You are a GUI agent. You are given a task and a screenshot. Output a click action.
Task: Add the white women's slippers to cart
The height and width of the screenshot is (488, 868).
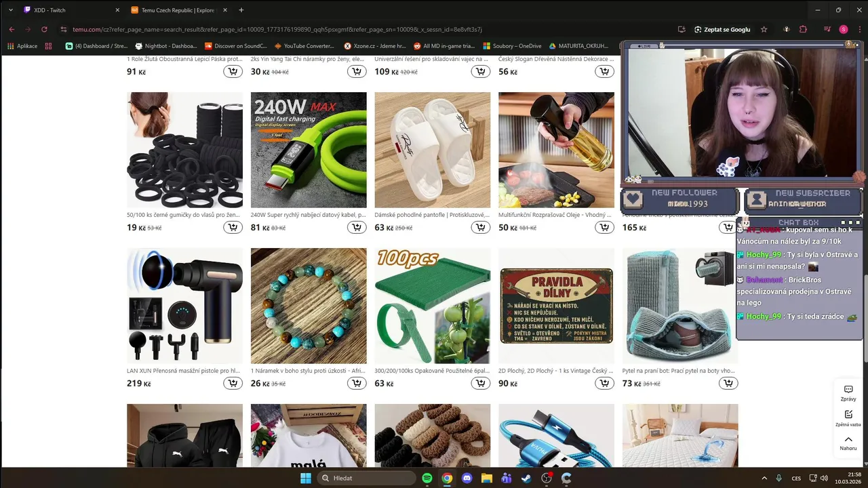coord(481,227)
